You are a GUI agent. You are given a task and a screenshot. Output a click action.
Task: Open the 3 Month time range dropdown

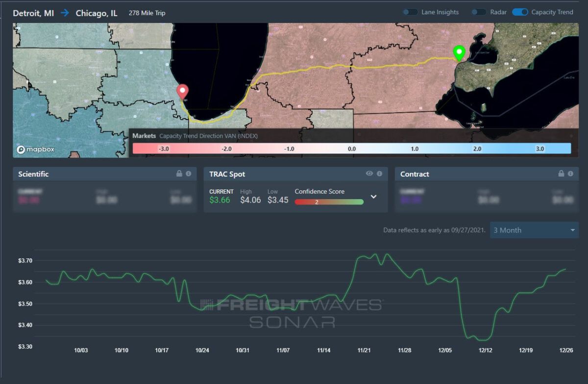(x=534, y=230)
